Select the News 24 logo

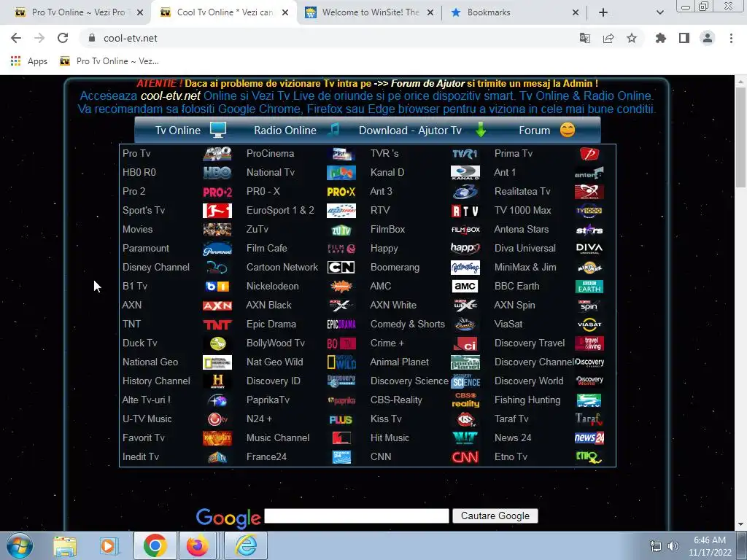[589, 438]
